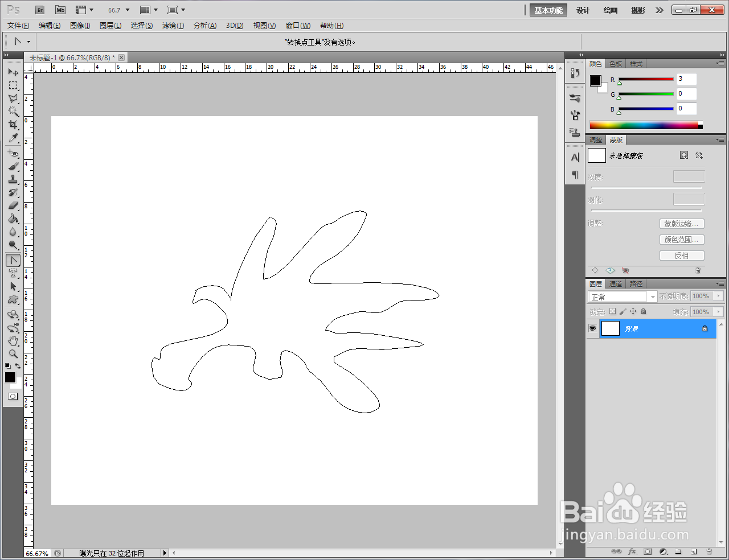729x560 pixels.
Task: Select the 3D Camera Orbit tool
Action: point(13,328)
